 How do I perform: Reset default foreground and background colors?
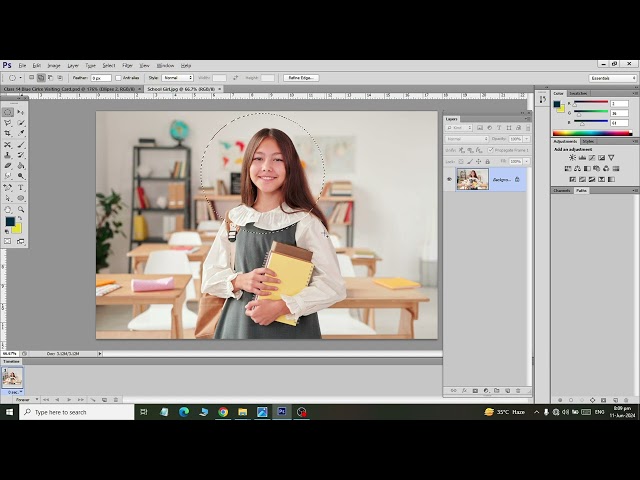pos(7,232)
